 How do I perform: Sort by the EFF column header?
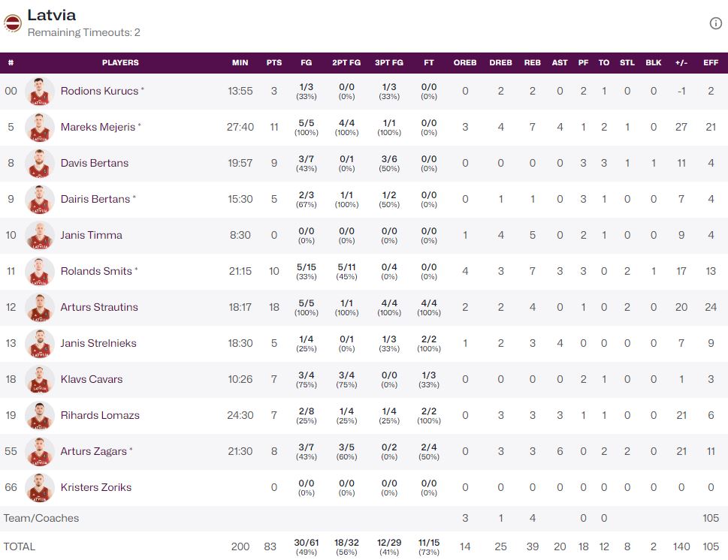click(x=710, y=63)
